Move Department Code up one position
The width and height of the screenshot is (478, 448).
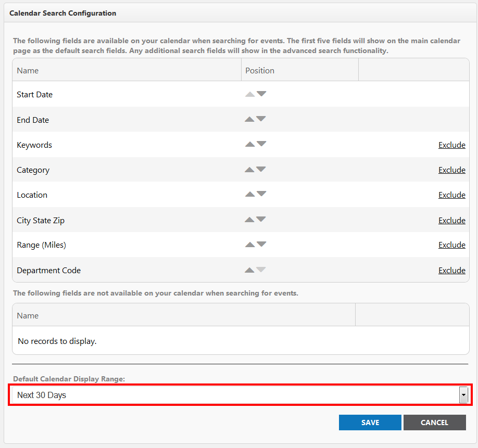tap(249, 270)
